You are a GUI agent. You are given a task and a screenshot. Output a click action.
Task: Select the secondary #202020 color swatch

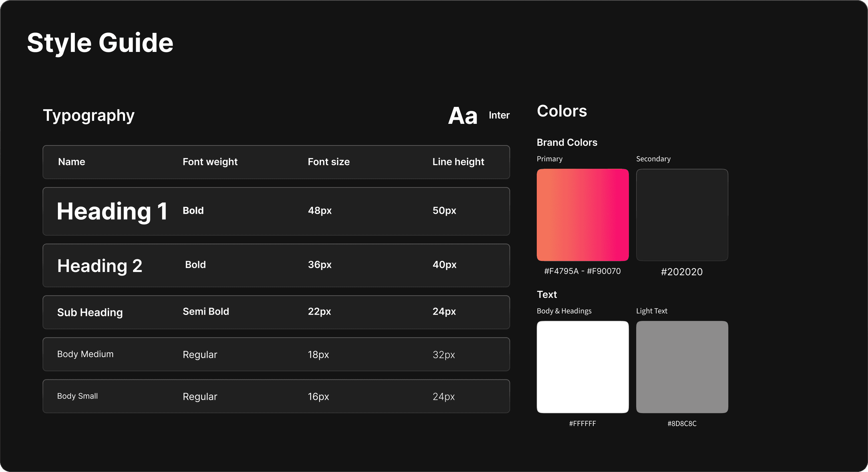(x=682, y=215)
